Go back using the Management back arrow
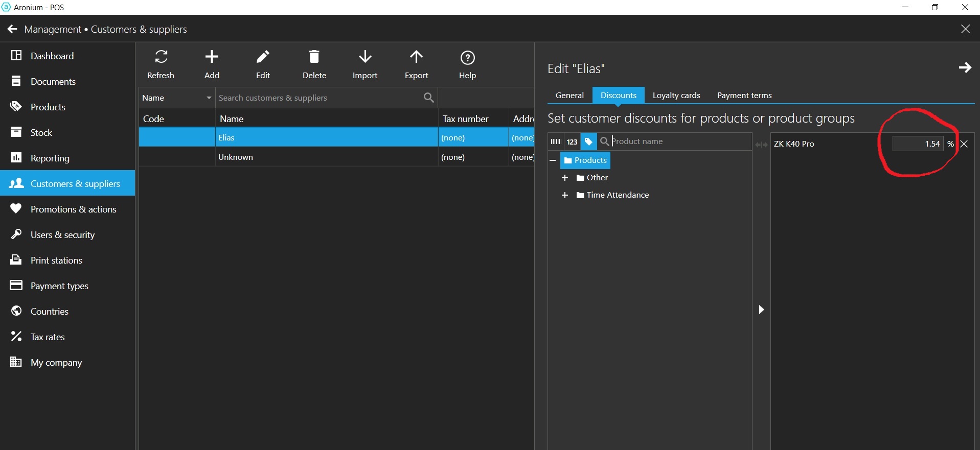 point(12,30)
